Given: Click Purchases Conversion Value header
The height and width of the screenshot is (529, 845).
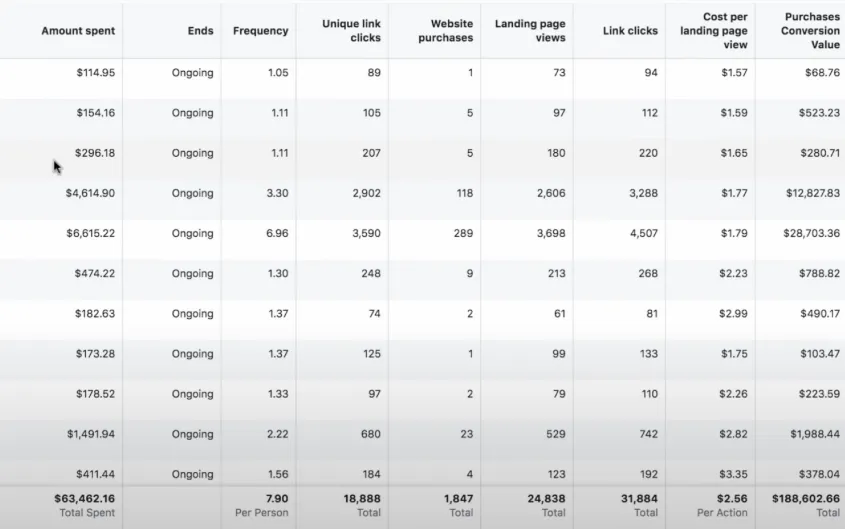Looking at the screenshot, I should (810, 31).
